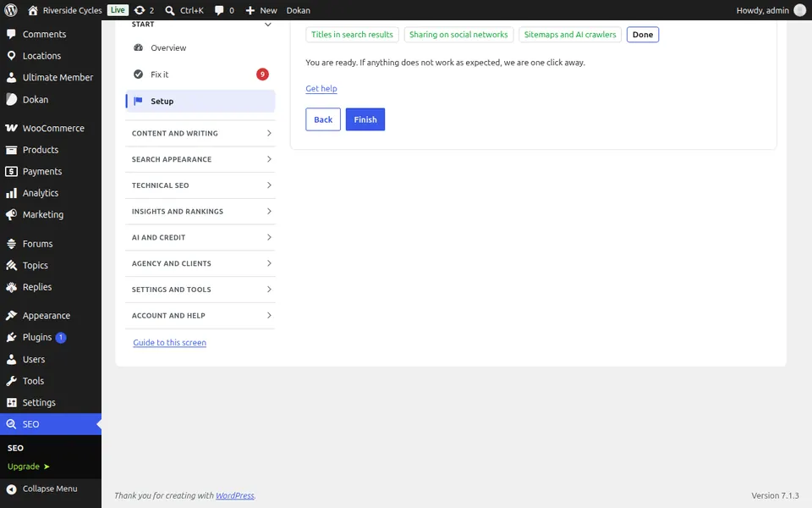
Task: Go to Payments in the sidebar
Action: tap(51, 172)
